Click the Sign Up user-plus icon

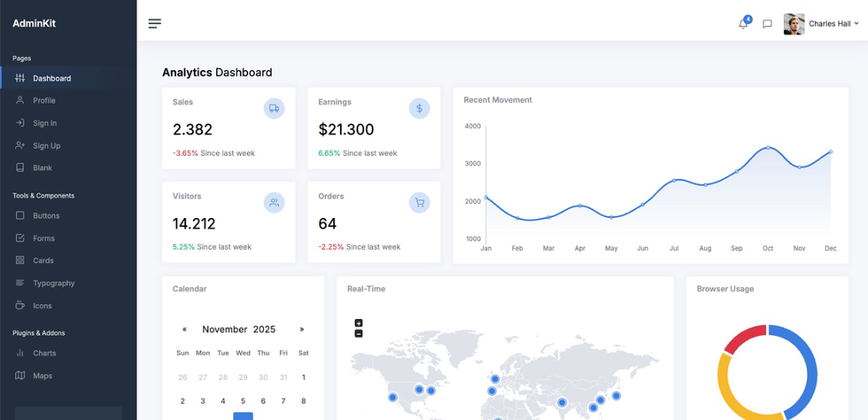pos(19,145)
